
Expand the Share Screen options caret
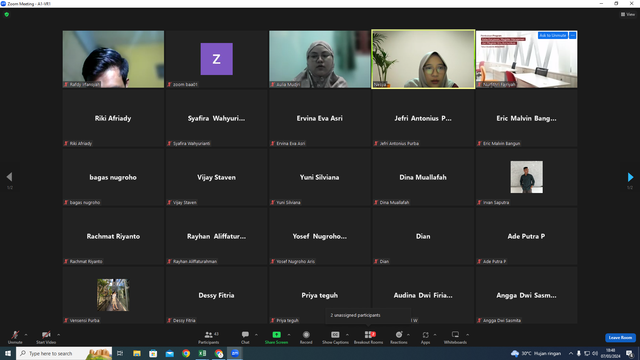(289, 335)
